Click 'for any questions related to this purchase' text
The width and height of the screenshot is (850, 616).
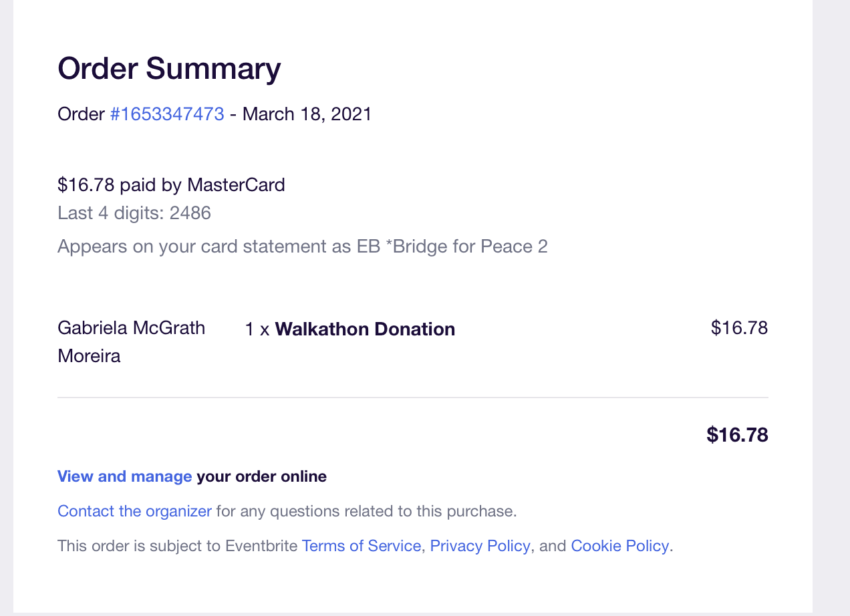366,512
